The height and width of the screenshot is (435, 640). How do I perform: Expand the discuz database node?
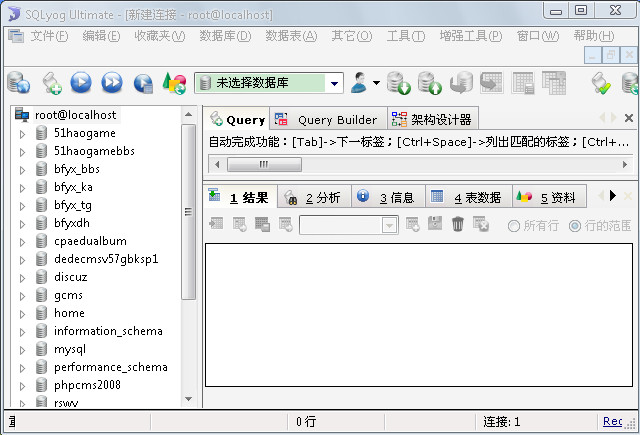tap(23, 277)
